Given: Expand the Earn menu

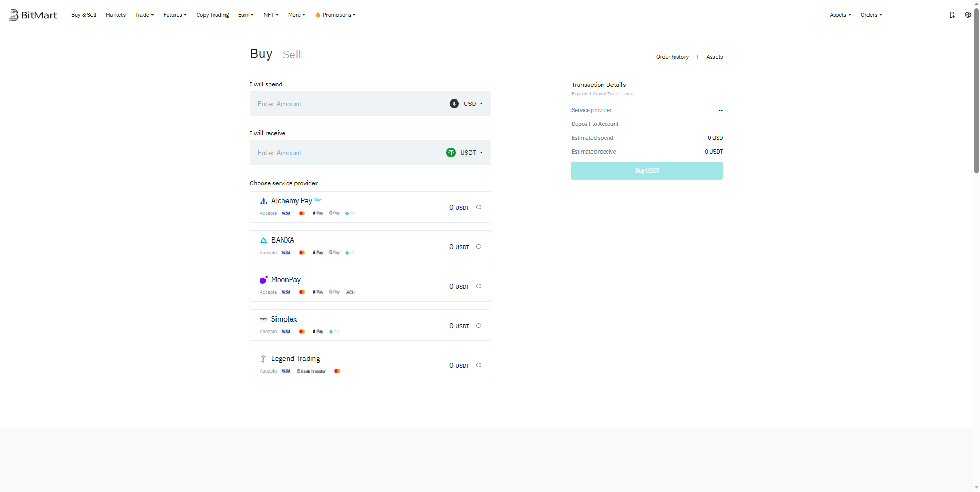Looking at the screenshot, I should tap(246, 15).
